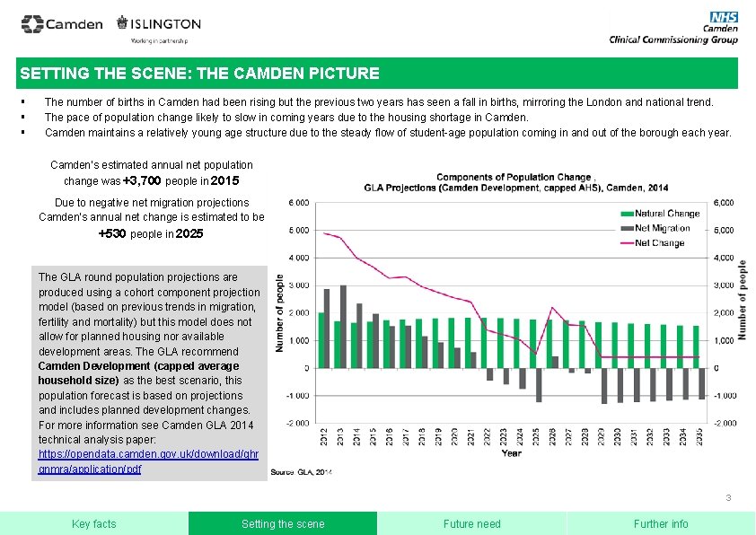The image size is (756, 535).
Task: Click the green 2012 Natural Change bar
Action: (x=321, y=340)
